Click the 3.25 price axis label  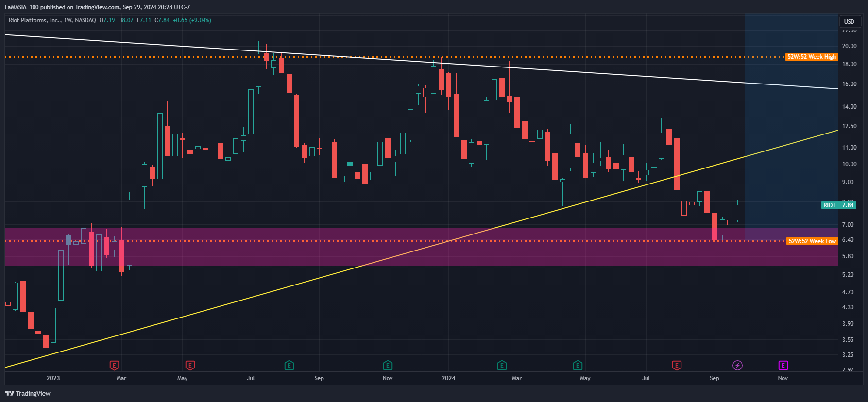(x=848, y=355)
